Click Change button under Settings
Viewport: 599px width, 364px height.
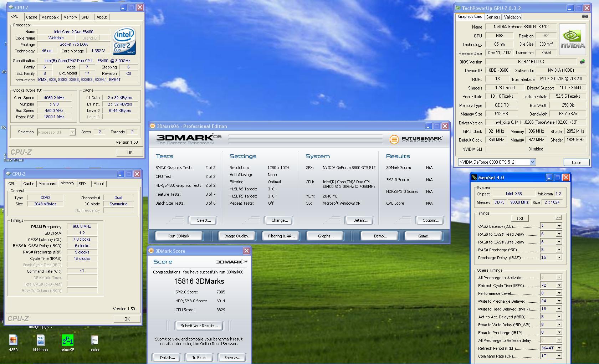coord(280,220)
